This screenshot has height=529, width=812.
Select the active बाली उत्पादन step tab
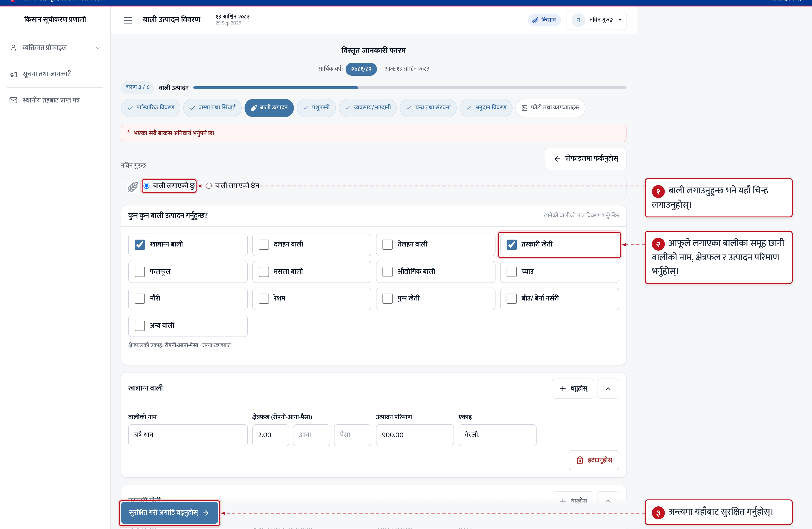click(269, 108)
